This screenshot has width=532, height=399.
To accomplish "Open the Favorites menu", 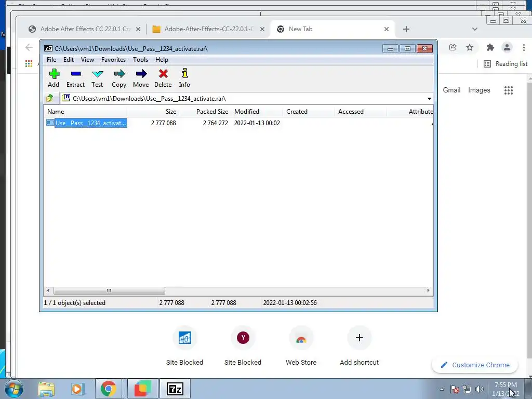I will 113,60.
